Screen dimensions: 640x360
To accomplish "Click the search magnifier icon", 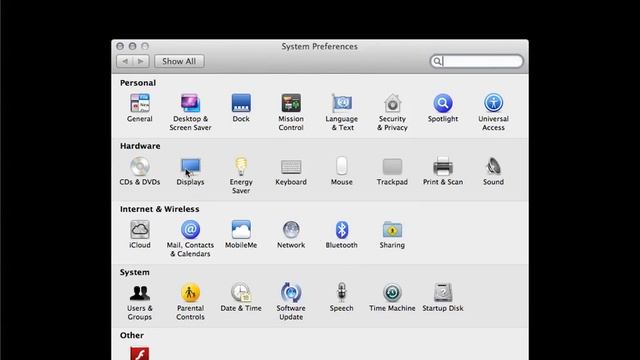I will 437,61.
